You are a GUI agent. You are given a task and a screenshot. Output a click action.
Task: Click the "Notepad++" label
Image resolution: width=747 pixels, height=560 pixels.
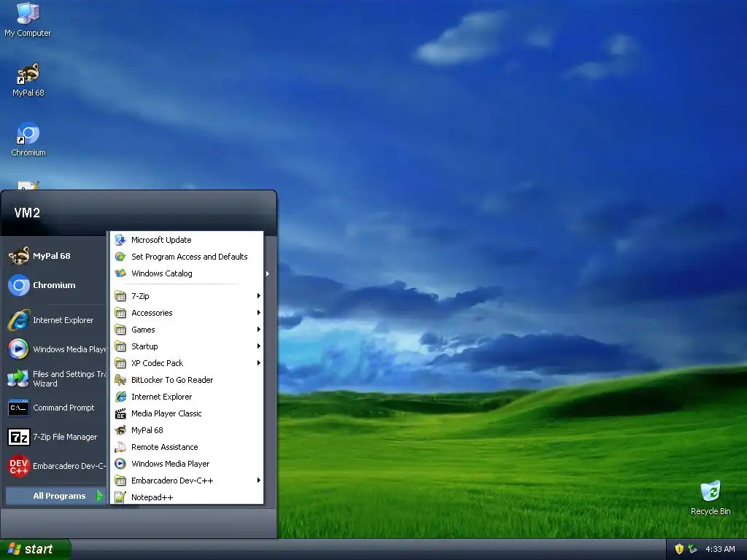[152, 497]
